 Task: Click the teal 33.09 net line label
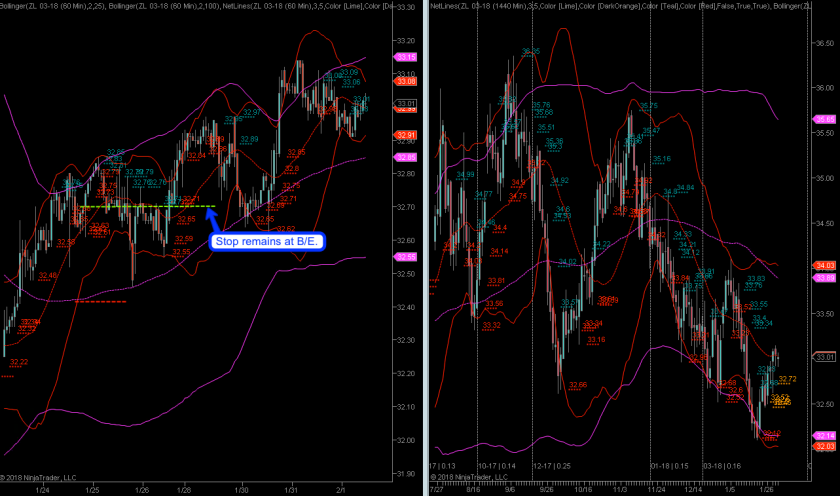click(x=349, y=72)
